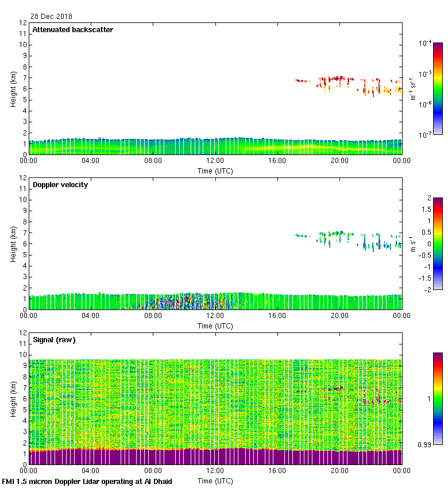The image size is (448, 488).
Task: Click the attenuated backscatter colorbar
Action: [438, 88]
